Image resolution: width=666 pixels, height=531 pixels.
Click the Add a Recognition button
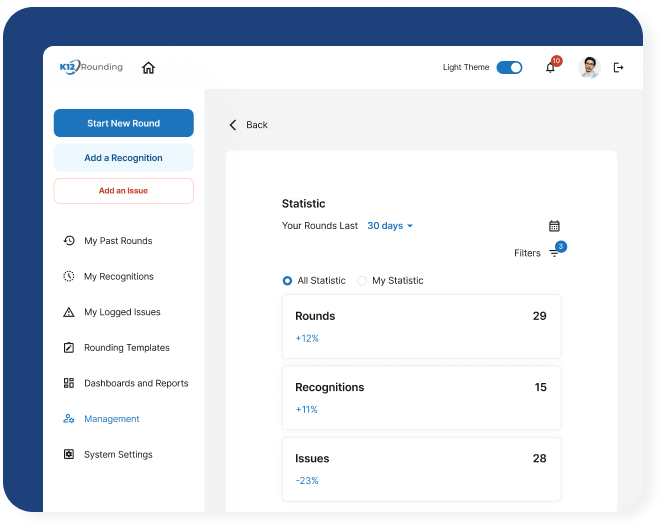(x=123, y=158)
